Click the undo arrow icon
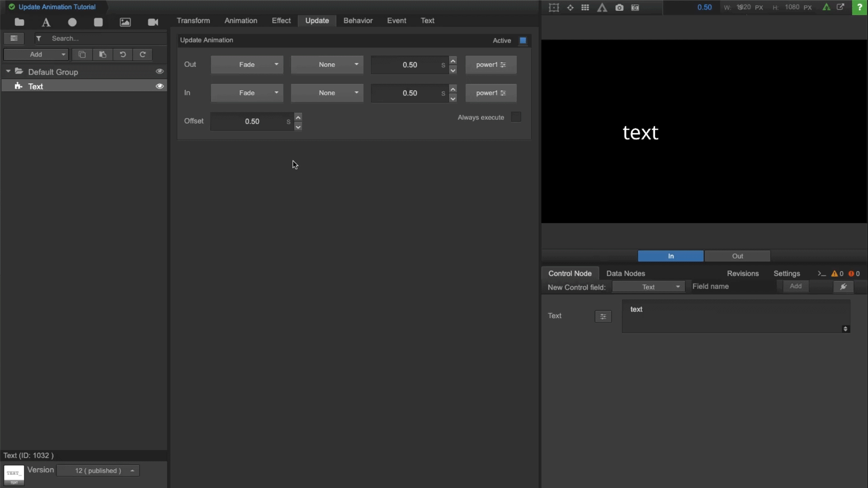This screenshot has height=488, width=868. (123, 54)
